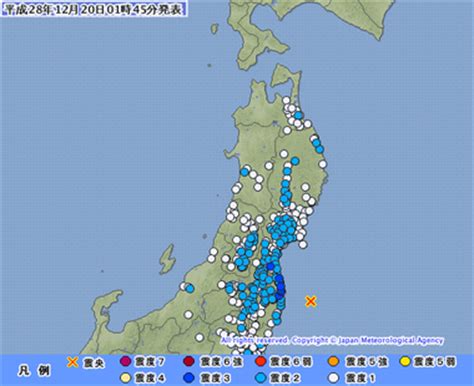Viewport: 474px width, 386px height.
Task: Click the 震度5弱 legend label text
Action: click(x=435, y=362)
